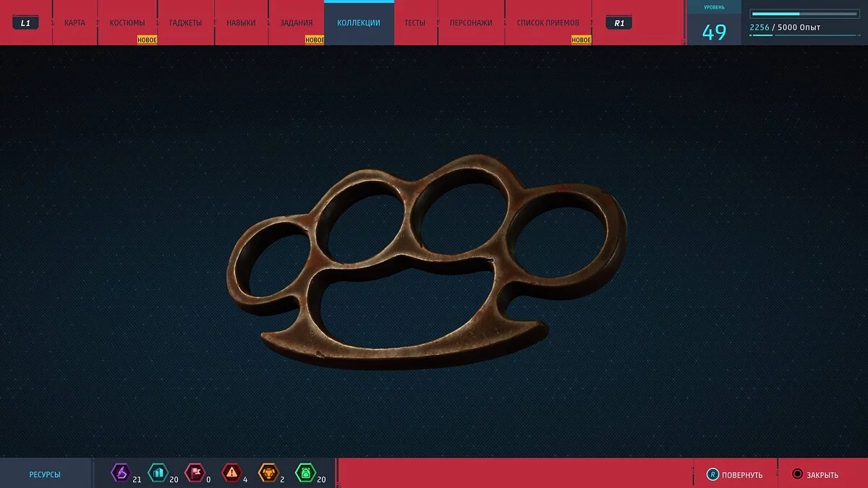Click the crime token count 4
This screenshot has width=868, height=488.
(246, 479)
